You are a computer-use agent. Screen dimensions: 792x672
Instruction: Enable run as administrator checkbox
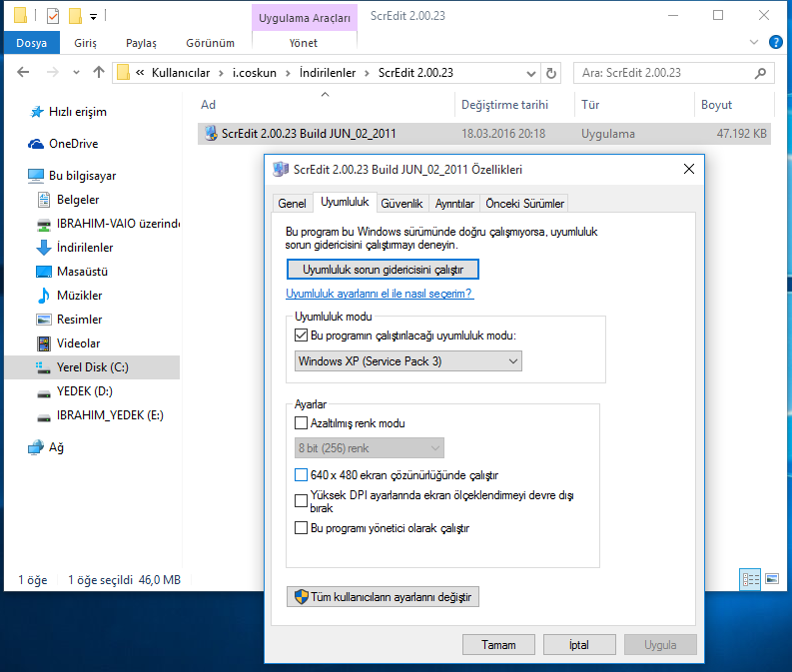pos(301,528)
